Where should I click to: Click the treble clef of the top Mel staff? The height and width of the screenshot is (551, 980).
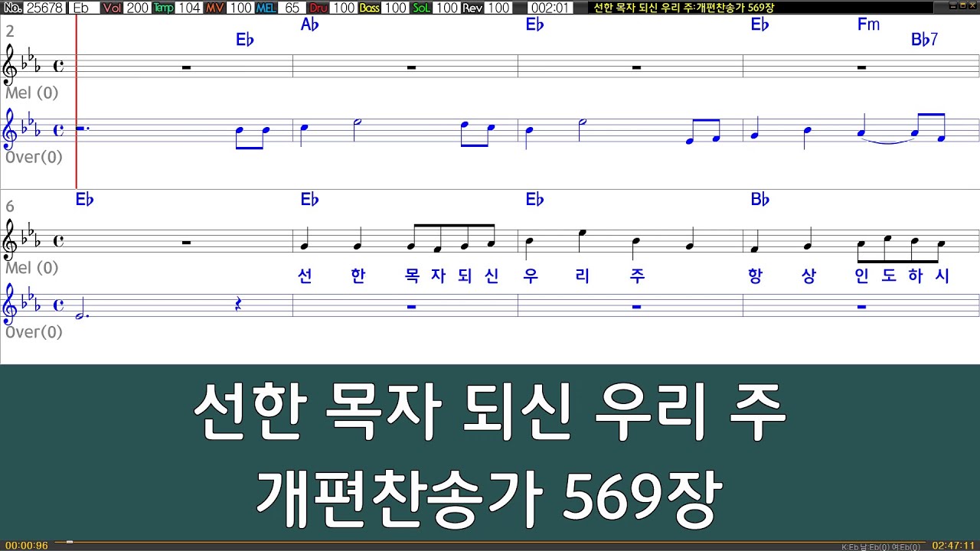[x=11, y=66]
